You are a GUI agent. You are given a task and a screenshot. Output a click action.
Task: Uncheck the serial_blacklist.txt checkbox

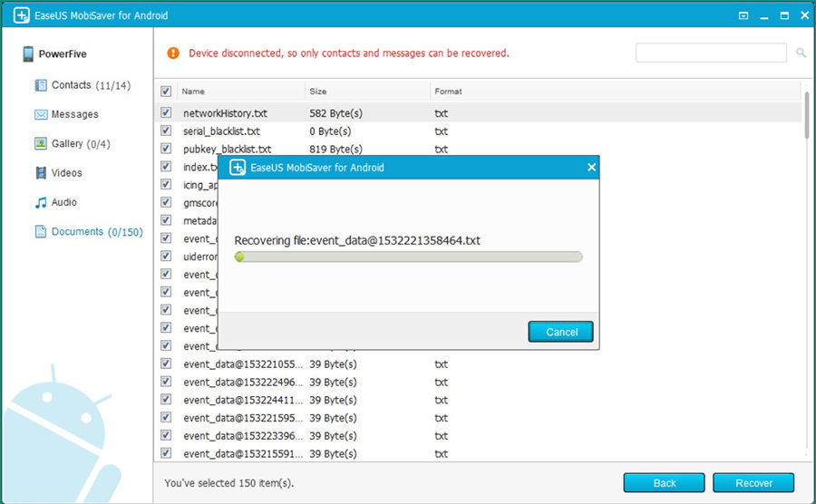166,131
